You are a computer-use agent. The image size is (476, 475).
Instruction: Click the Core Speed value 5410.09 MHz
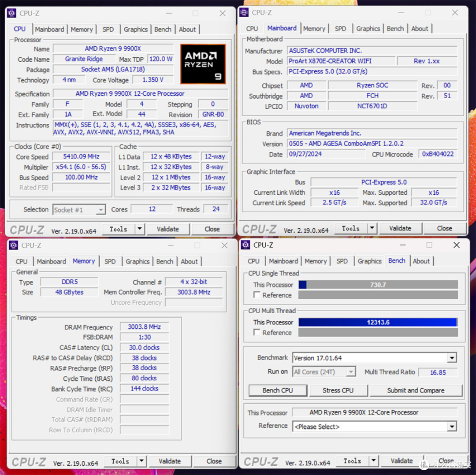81,156
